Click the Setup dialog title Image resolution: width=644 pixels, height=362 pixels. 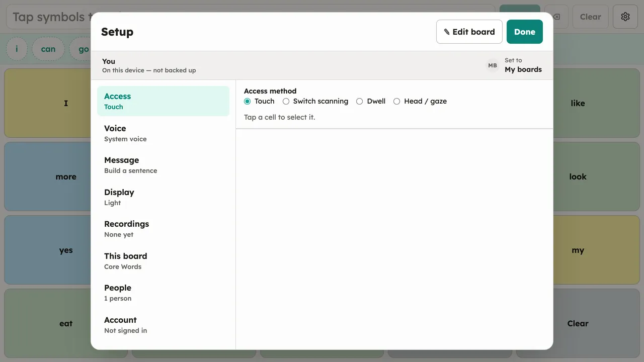(x=117, y=32)
